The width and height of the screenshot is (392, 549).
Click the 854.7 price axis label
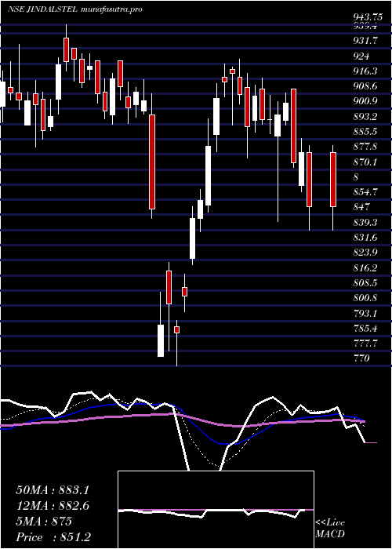(366, 192)
